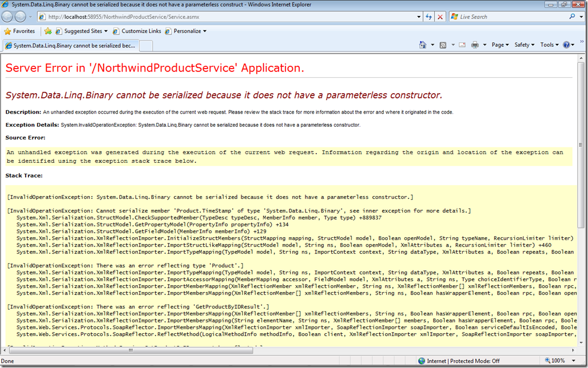Open the Customize Links favorite
588x368 pixels.
(x=137, y=31)
